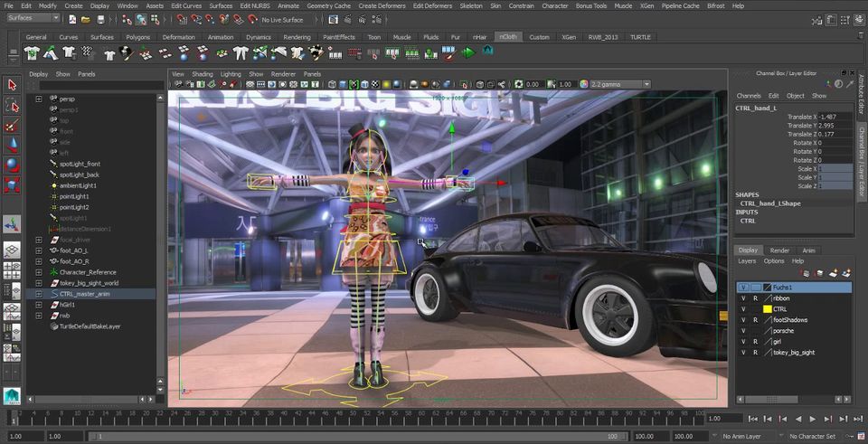
Task: Choose the Paint Selection brush tool
Action: click(x=12, y=125)
